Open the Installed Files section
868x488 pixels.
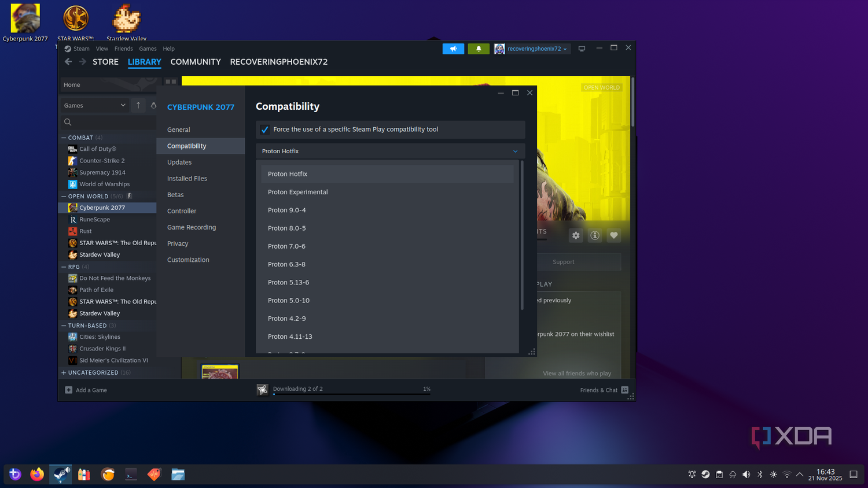click(x=201, y=179)
